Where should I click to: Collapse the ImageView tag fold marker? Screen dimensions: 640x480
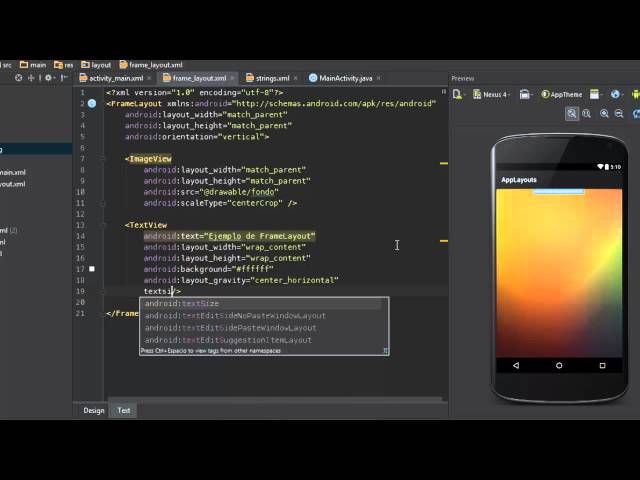tap(102, 159)
